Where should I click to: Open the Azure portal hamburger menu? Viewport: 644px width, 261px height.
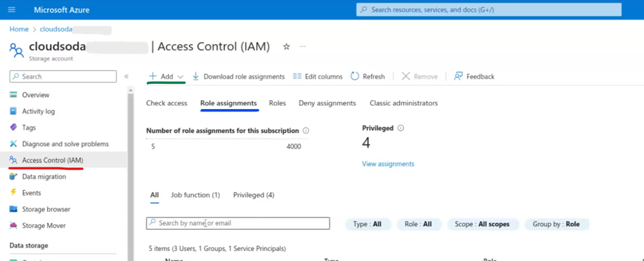pyautogui.click(x=11, y=9)
